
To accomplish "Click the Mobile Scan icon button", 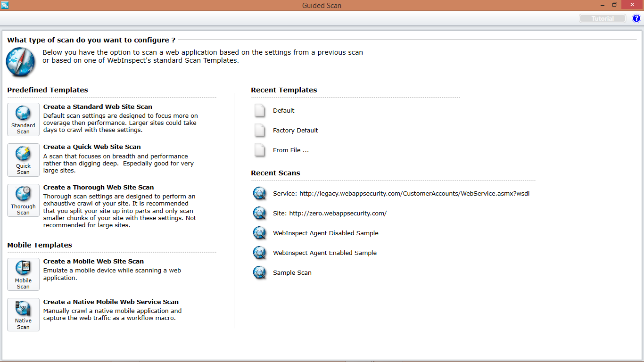I will (23, 274).
